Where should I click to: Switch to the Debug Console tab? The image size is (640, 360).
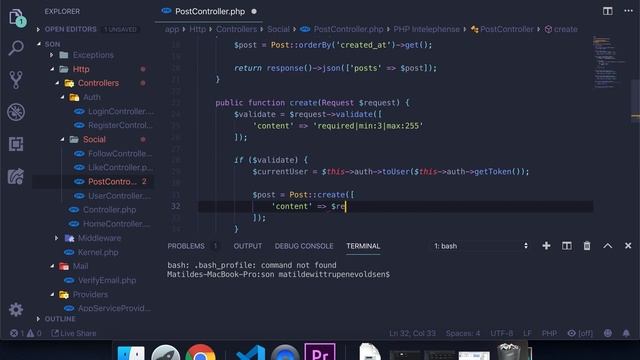click(x=304, y=246)
